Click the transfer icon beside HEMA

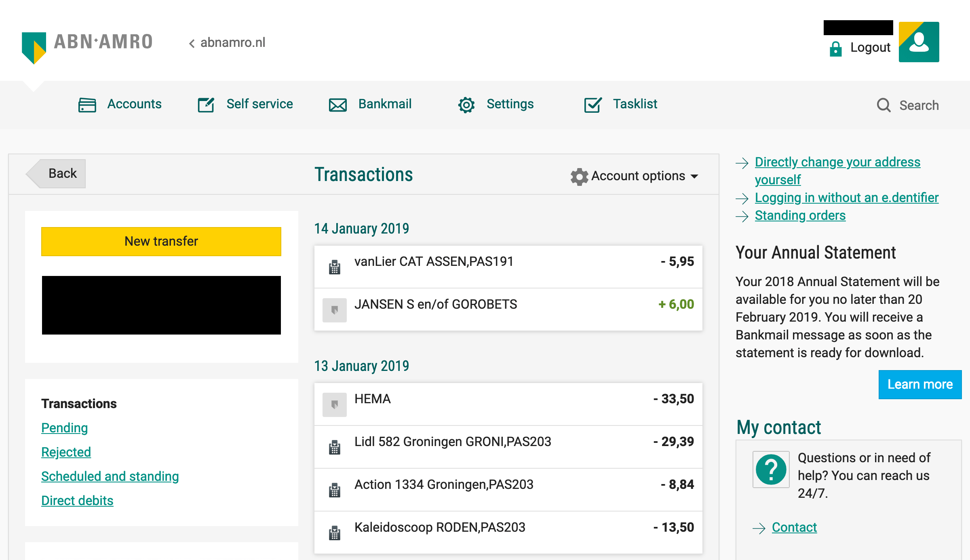(x=335, y=404)
